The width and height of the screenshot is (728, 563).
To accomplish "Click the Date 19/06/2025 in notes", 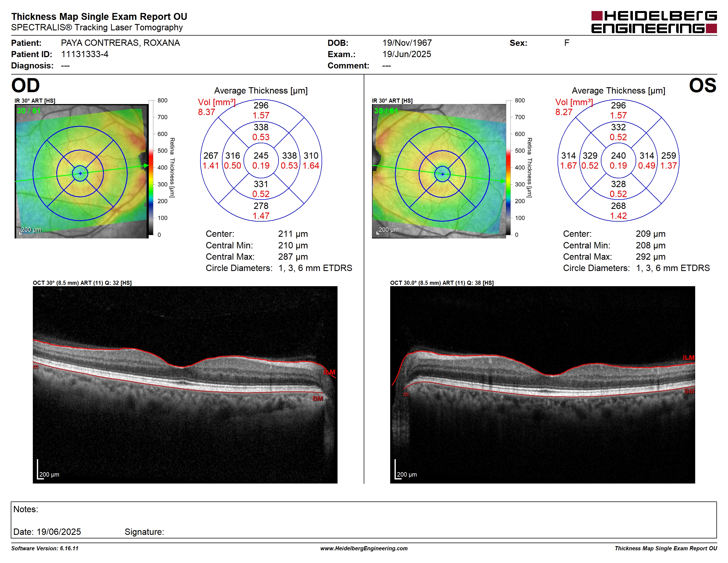I will [x=47, y=532].
